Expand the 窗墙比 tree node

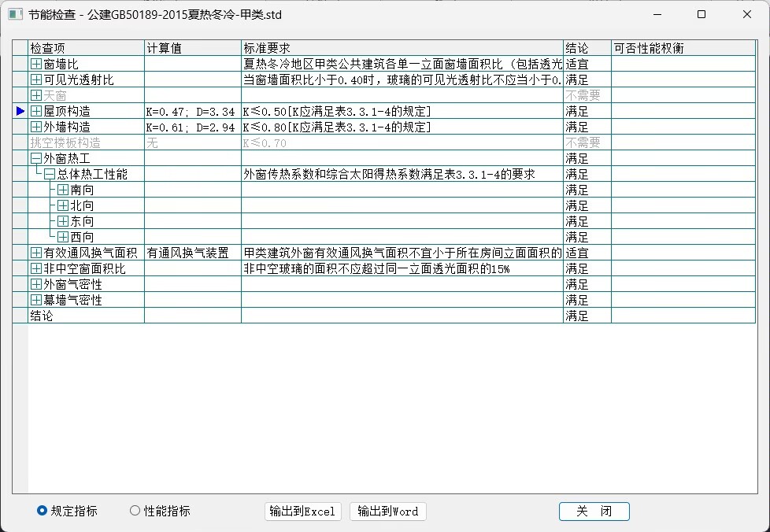[x=36, y=64]
